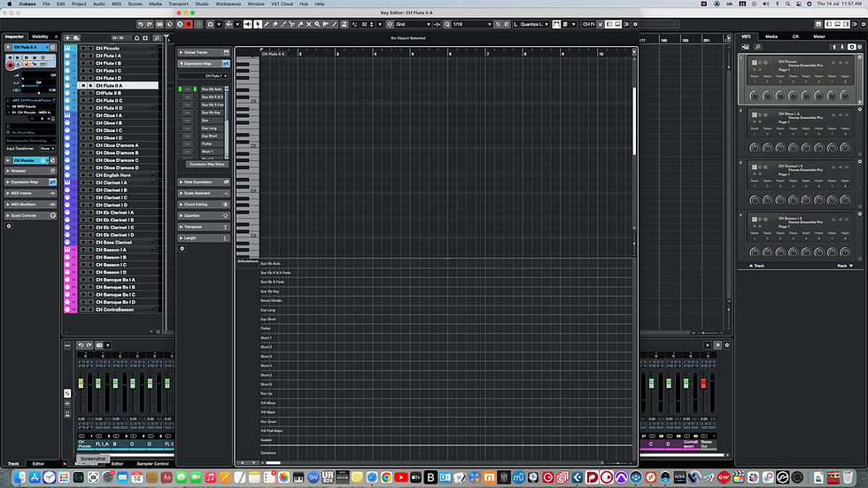Click the red Record in Editor button
This screenshot has width=868, height=488.
[189, 24]
